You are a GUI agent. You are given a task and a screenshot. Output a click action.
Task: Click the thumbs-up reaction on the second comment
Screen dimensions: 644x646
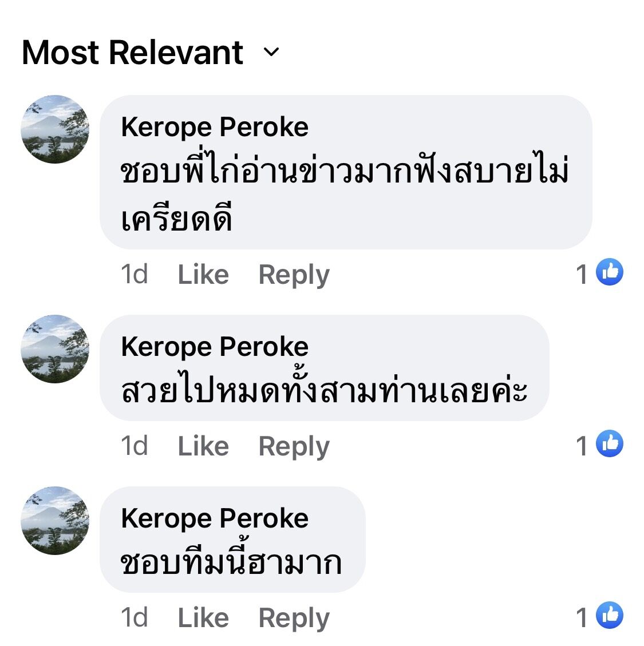click(x=609, y=445)
